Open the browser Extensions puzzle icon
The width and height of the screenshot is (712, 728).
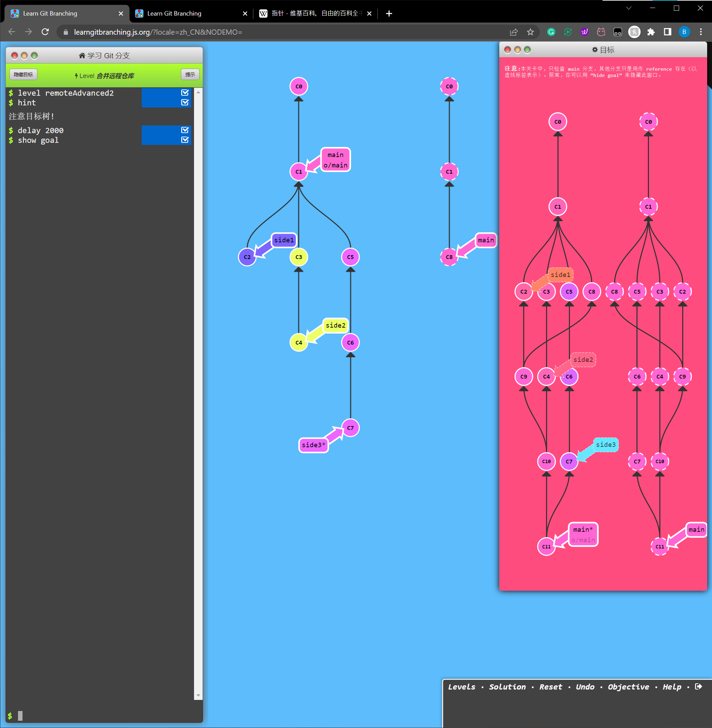(651, 32)
